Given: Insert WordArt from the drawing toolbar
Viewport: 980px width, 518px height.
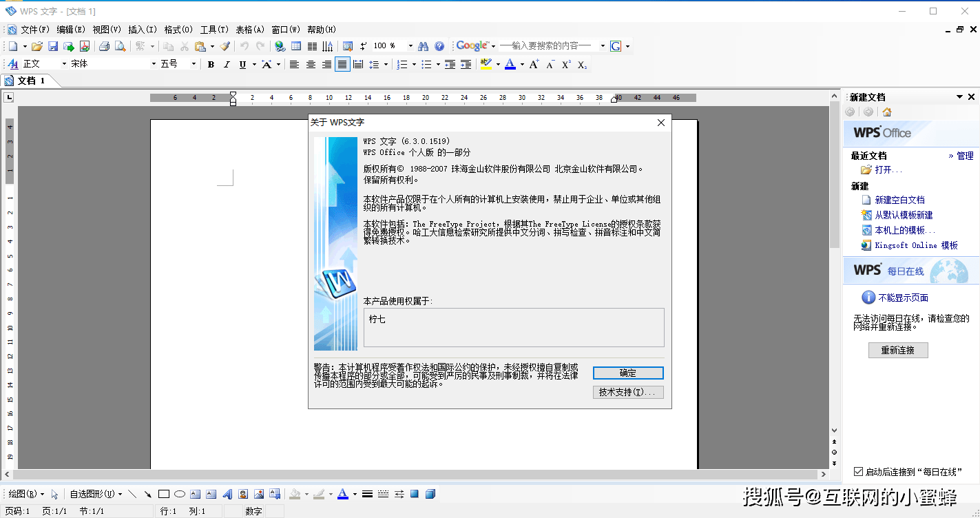Looking at the screenshot, I should (x=227, y=494).
